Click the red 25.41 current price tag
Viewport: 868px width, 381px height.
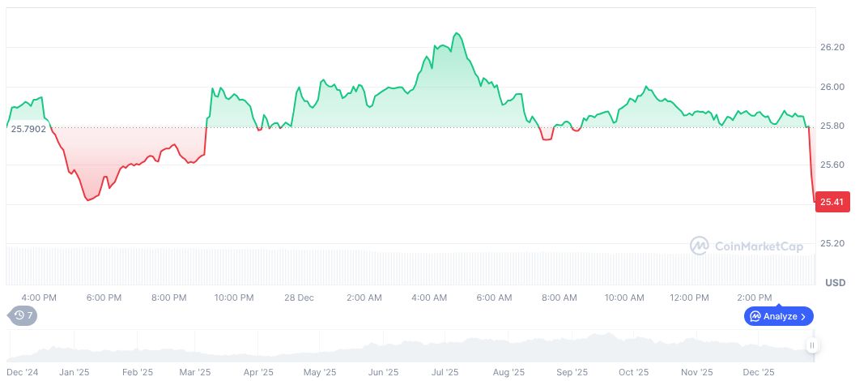(832, 202)
